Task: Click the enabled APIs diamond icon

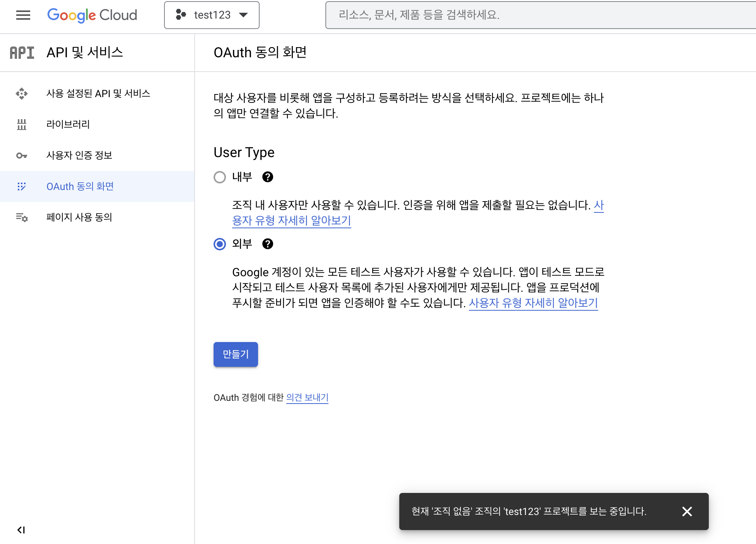Action: [x=22, y=94]
